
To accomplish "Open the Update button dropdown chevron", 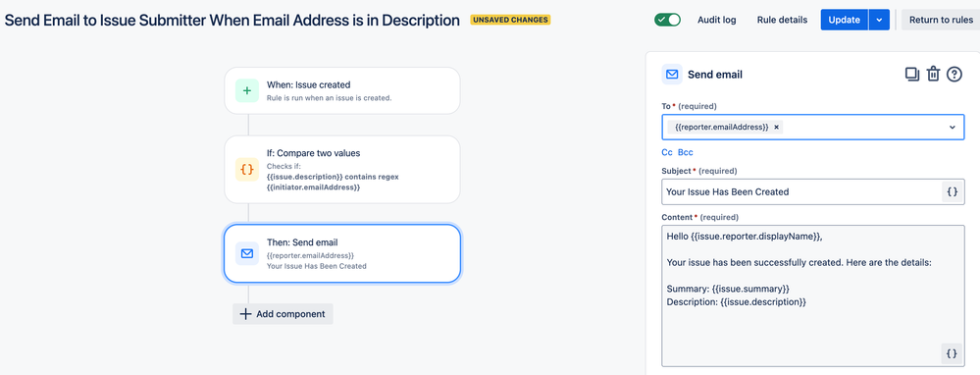I will click(x=879, y=20).
